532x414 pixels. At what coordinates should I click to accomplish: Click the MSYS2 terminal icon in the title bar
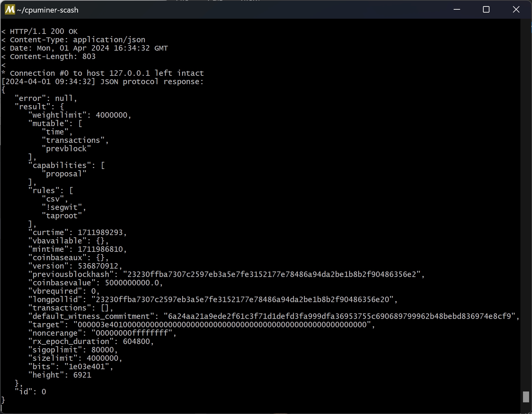pyautogui.click(x=10, y=10)
